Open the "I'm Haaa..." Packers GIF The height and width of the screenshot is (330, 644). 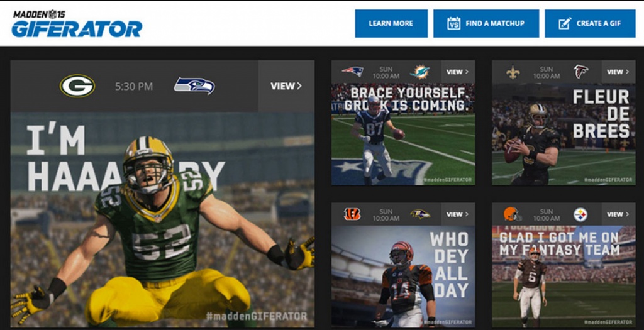pyautogui.click(x=162, y=219)
